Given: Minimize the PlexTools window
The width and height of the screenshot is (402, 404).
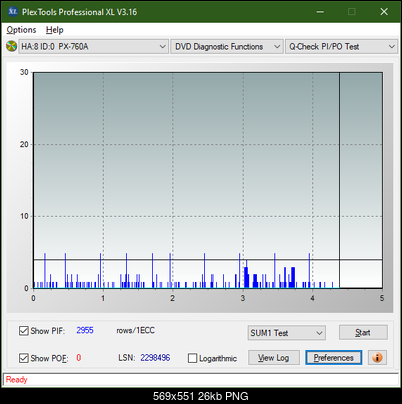Looking at the screenshot, I should pos(320,12).
